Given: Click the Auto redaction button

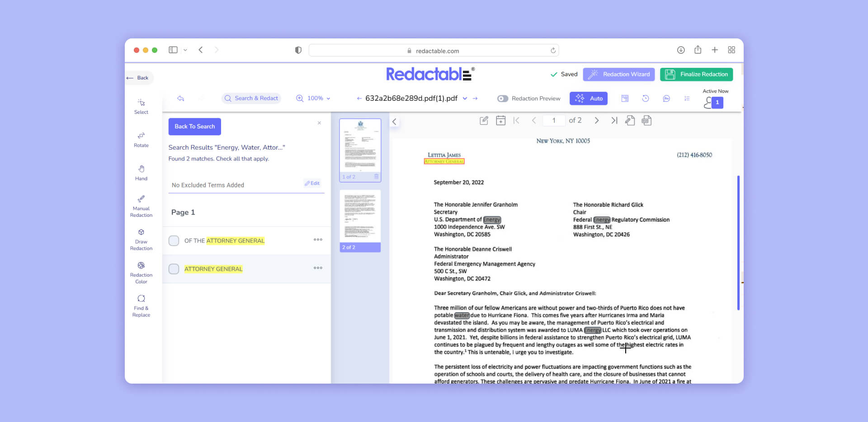Looking at the screenshot, I should point(589,98).
